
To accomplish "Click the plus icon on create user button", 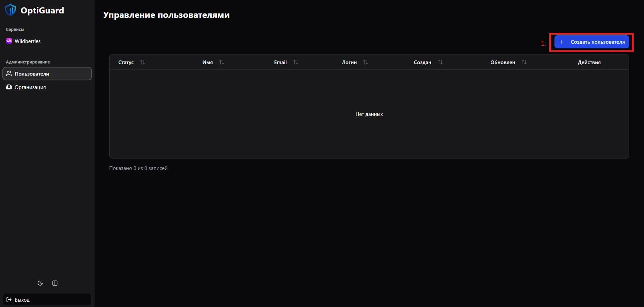I will 562,42.
